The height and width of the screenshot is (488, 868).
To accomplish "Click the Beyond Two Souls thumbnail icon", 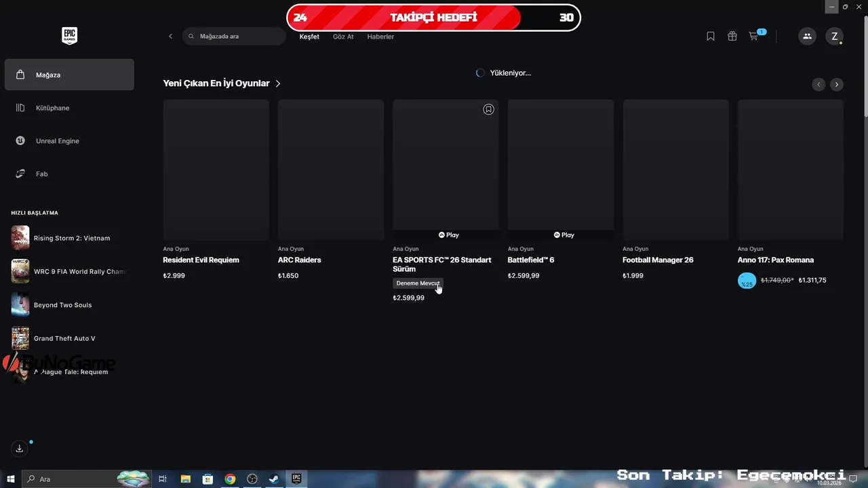I will click(x=20, y=305).
